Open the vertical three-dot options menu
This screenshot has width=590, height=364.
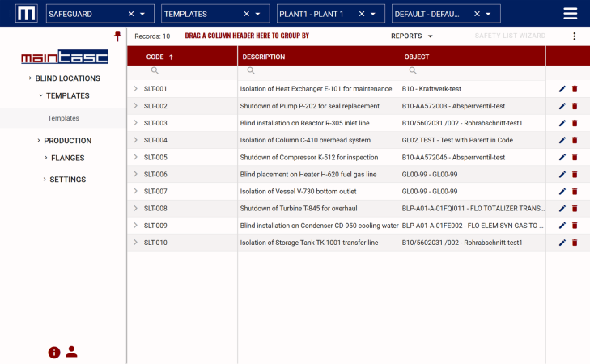[x=574, y=36]
